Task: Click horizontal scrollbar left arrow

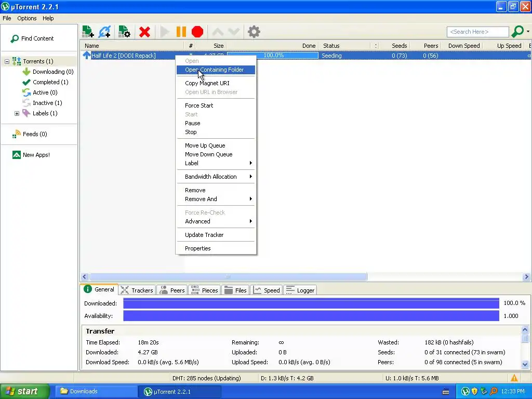Action: (x=85, y=277)
